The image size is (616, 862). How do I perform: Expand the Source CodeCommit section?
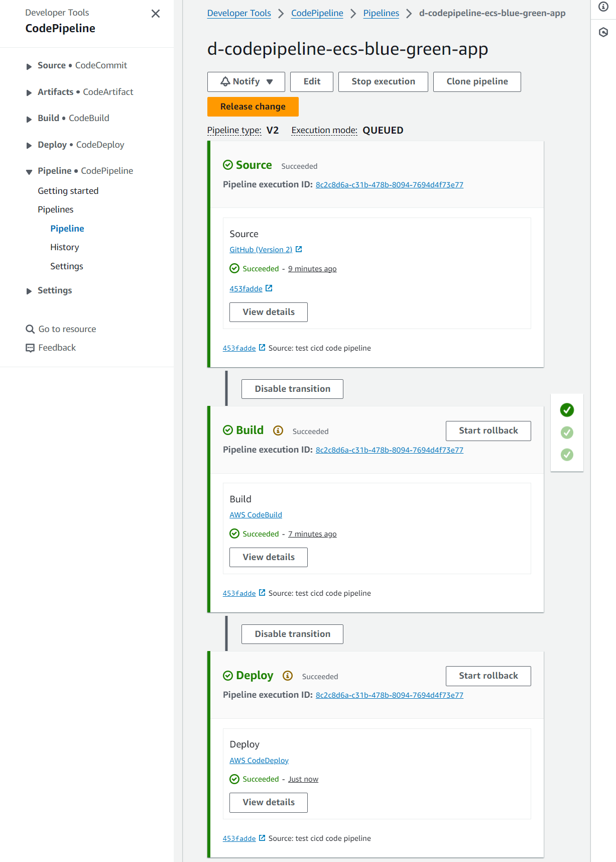[x=29, y=66]
